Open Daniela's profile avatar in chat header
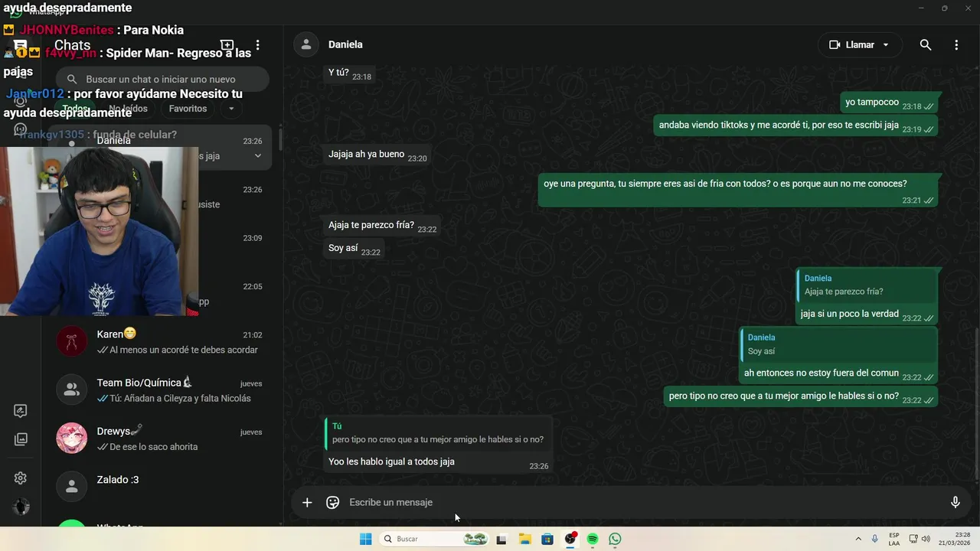The width and height of the screenshot is (980, 551). pos(306,44)
